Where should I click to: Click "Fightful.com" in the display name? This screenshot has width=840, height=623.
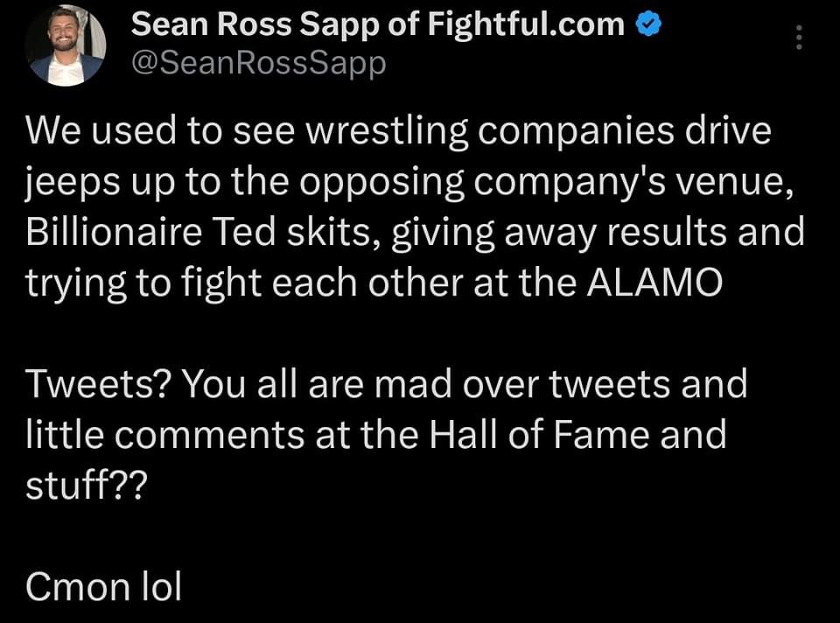pos(526,24)
